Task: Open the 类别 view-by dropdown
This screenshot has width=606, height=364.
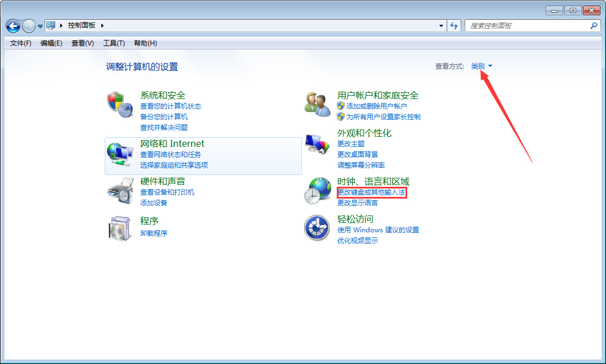Action: (x=478, y=66)
